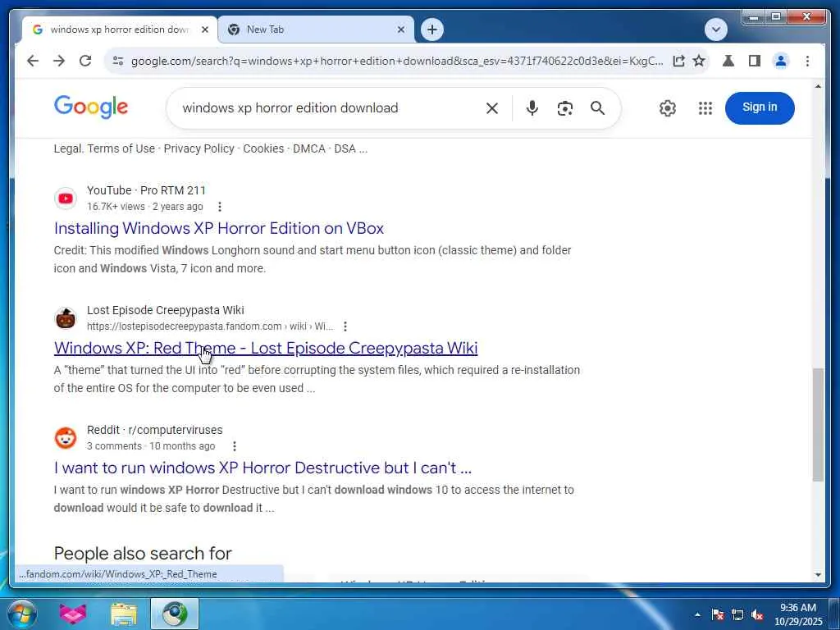840x630 pixels.
Task: Show hidden tray icons arrow
Action: pyautogui.click(x=697, y=614)
